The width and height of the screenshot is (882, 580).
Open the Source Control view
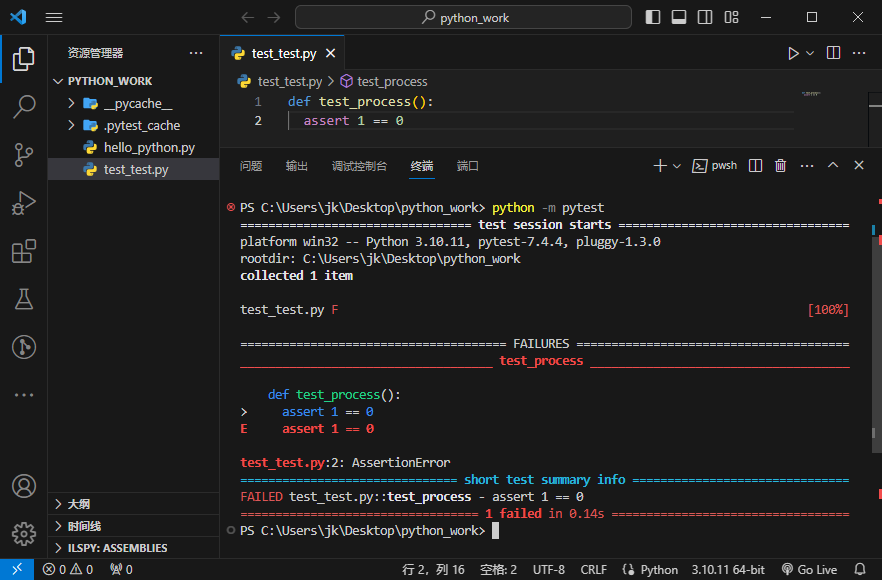point(24,155)
